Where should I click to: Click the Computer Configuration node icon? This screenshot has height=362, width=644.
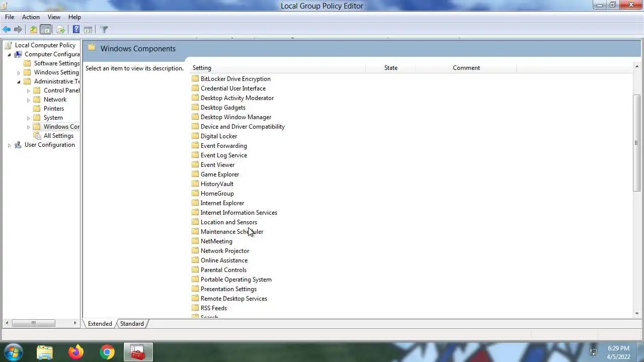[18, 54]
